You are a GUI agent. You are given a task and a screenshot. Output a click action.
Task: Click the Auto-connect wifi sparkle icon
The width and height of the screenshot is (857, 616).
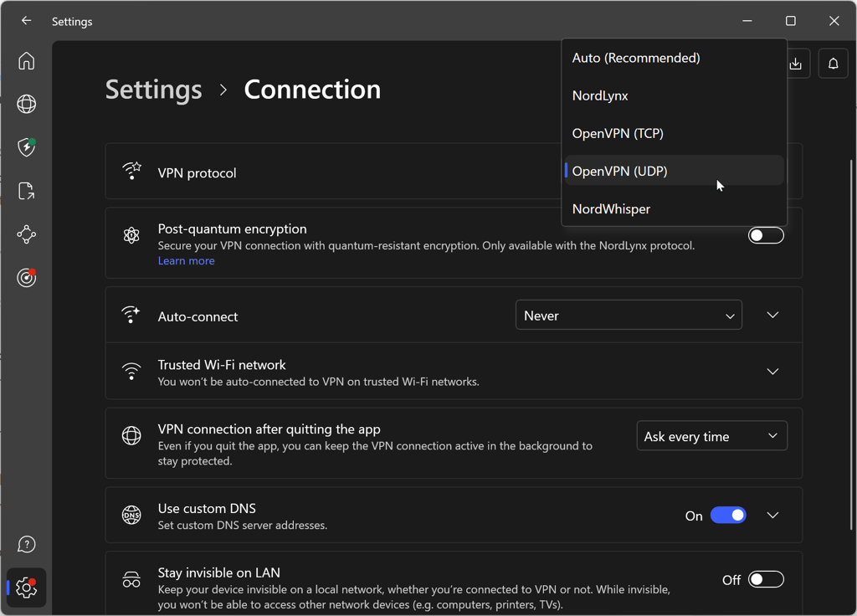(x=131, y=315)
